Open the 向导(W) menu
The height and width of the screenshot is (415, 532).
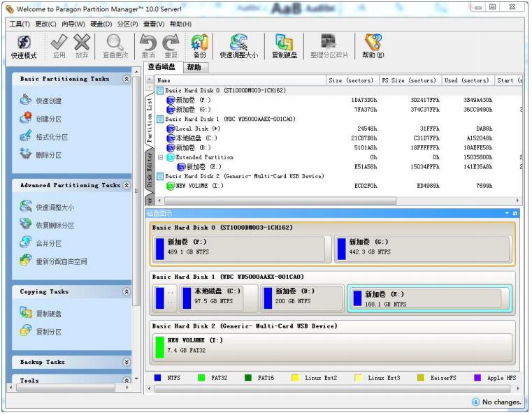coord(73,24)
